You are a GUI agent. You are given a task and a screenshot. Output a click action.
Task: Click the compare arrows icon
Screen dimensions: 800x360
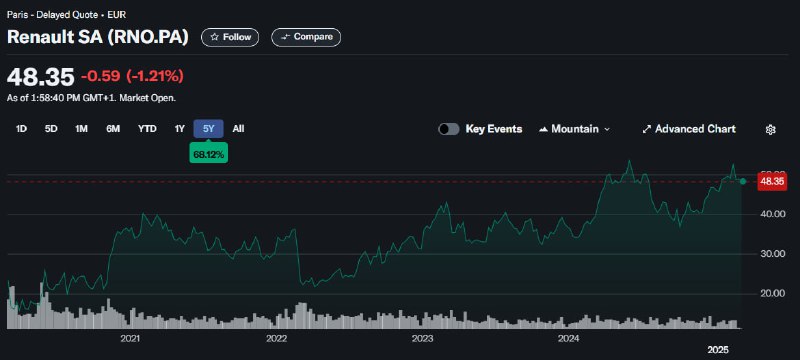pyautogui.click(x=286, y=37)
